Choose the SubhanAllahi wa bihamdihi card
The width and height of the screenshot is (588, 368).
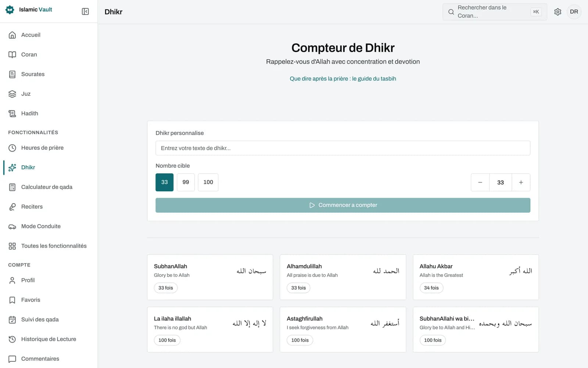click(476, 330)
